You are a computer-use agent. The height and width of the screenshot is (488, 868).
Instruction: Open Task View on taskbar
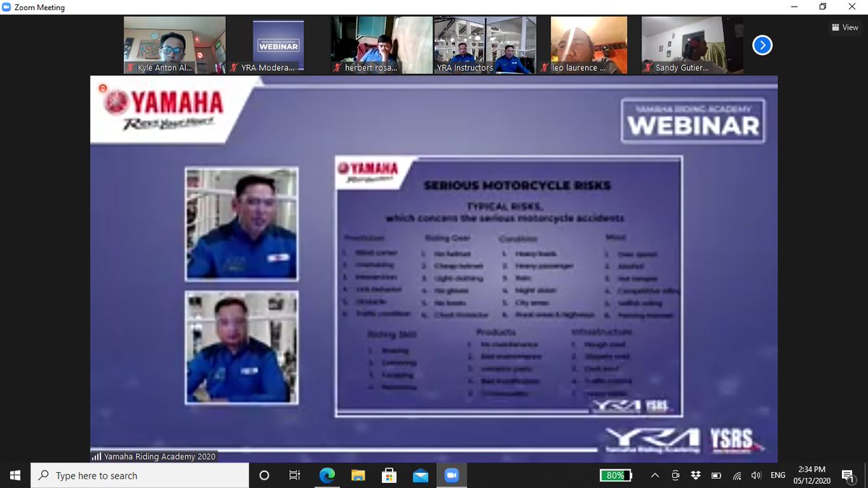tap(295, 475)
